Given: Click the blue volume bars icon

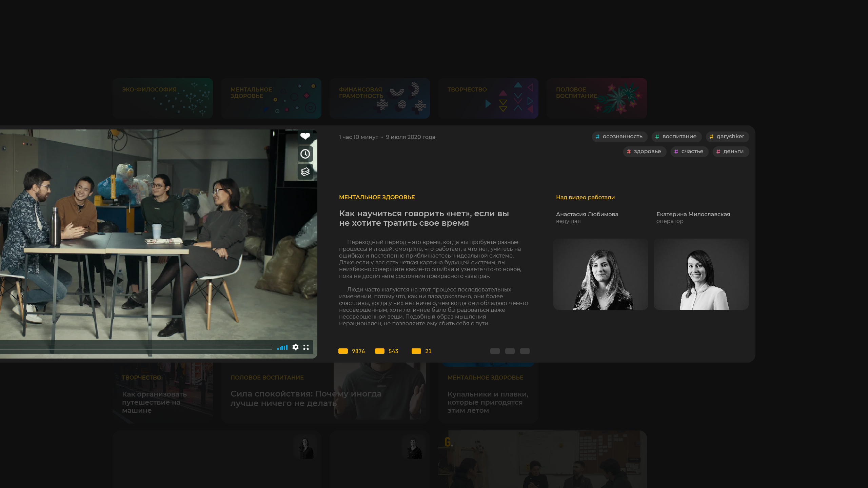Looking at the screenshot, I should pos(282,347).
